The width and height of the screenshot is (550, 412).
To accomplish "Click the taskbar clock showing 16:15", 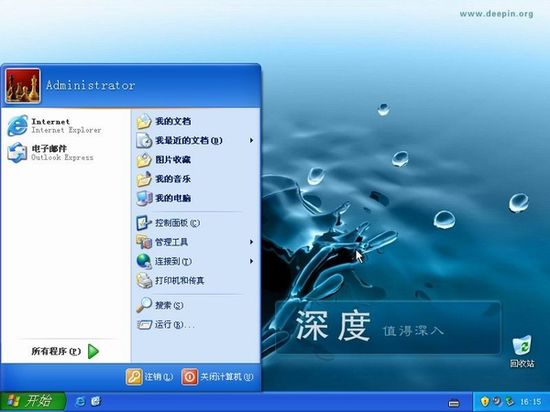I will coord(531,402).
